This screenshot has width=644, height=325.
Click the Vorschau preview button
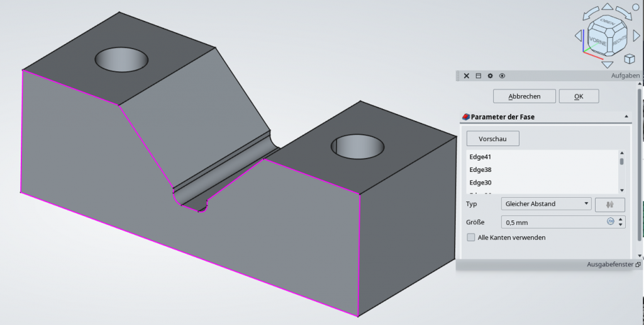[492, 139]
